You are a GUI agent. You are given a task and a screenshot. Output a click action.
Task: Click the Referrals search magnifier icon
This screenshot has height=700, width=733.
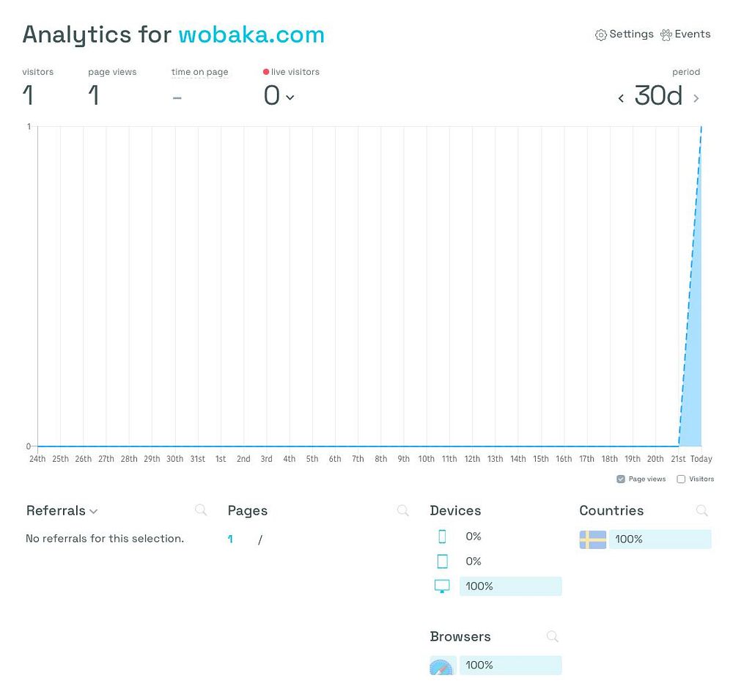tap(201, 510)
